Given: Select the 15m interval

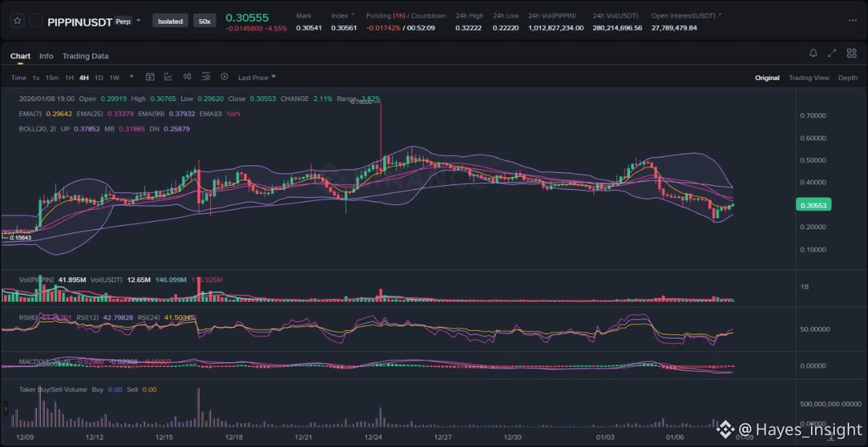Looking at the screenshot, I should point(52,78).
